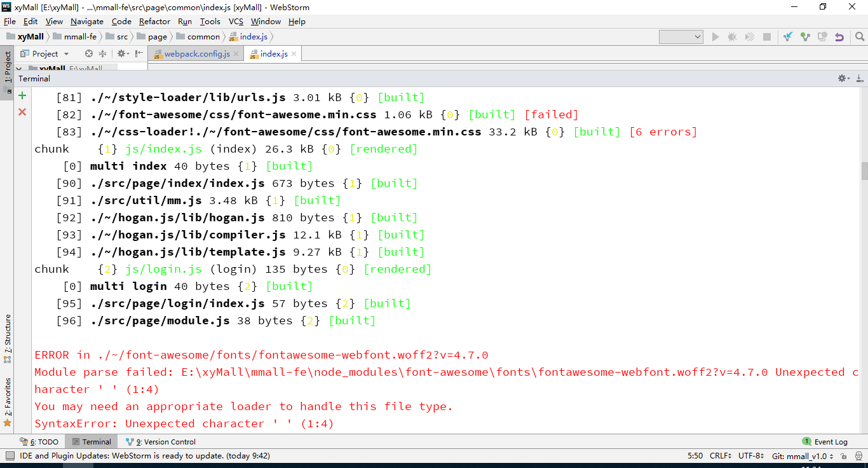Click the Run with Coverage icon
This screenshot has width=868, height=468.
(x=750, y=37)
